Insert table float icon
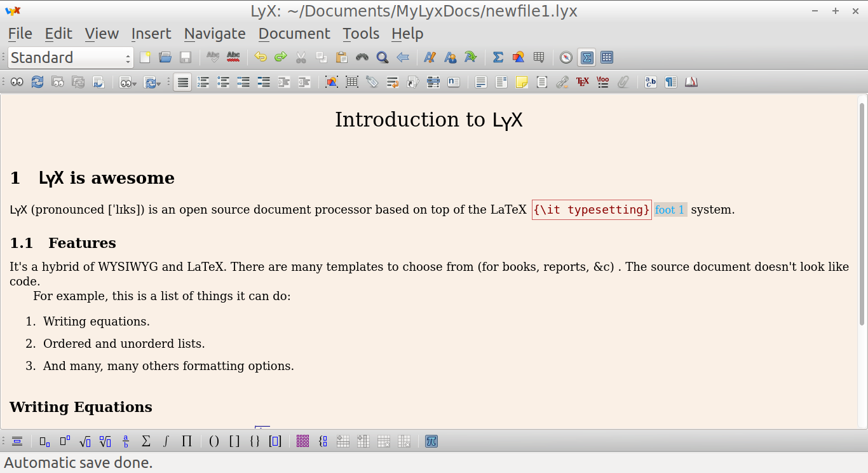Screen dimensions: 868x473 click(x=352, y=82)
